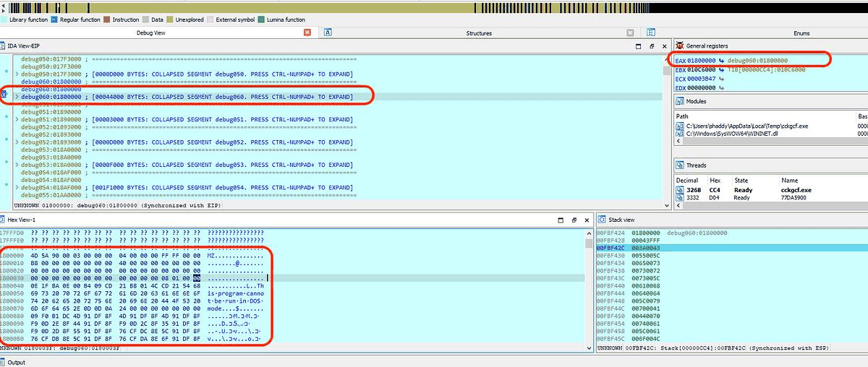Expand collapsed segment debug054

click(x=17, y=187)
